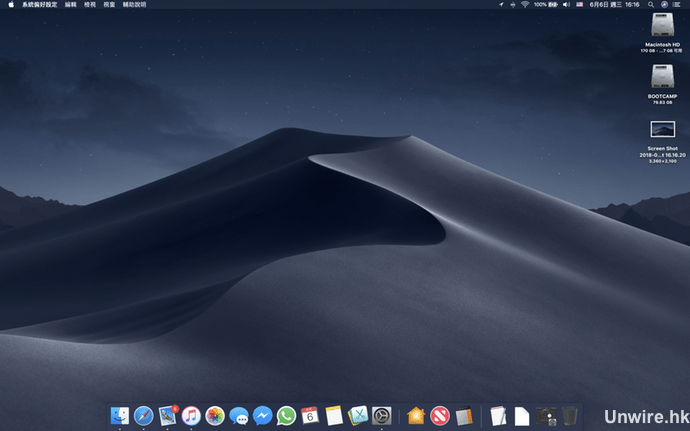
Task: Click the date and time 16:16
Action: point(614,4)
